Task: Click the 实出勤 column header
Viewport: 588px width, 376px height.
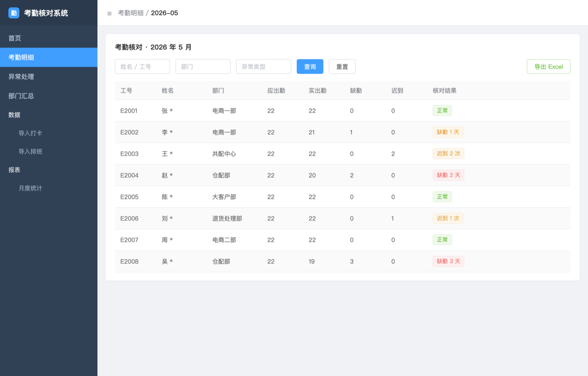Action: (x=318, y=91)
